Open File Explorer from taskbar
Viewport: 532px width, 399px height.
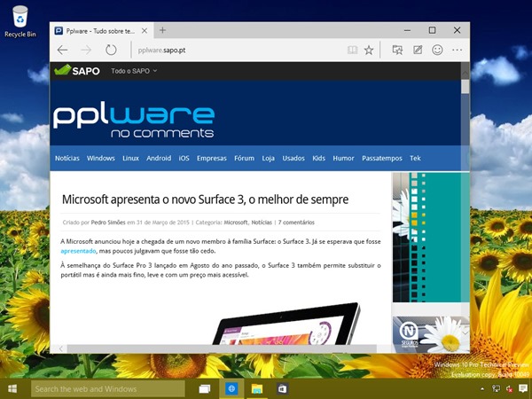click(x=257, y=389)
